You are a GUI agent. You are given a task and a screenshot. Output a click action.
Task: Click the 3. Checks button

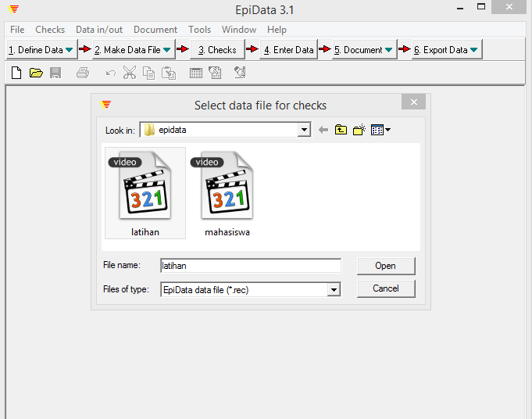[217, 50]
